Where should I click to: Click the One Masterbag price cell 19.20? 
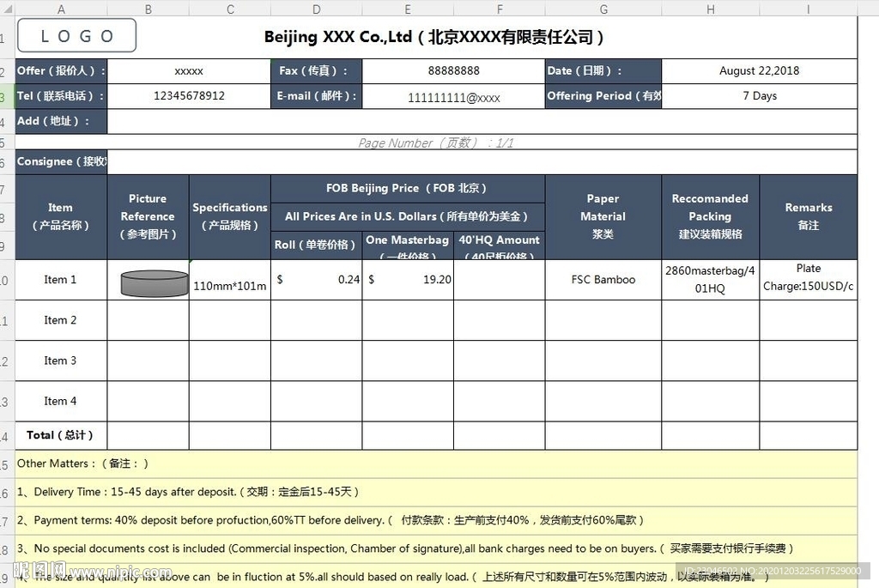(x=408, y=280)
